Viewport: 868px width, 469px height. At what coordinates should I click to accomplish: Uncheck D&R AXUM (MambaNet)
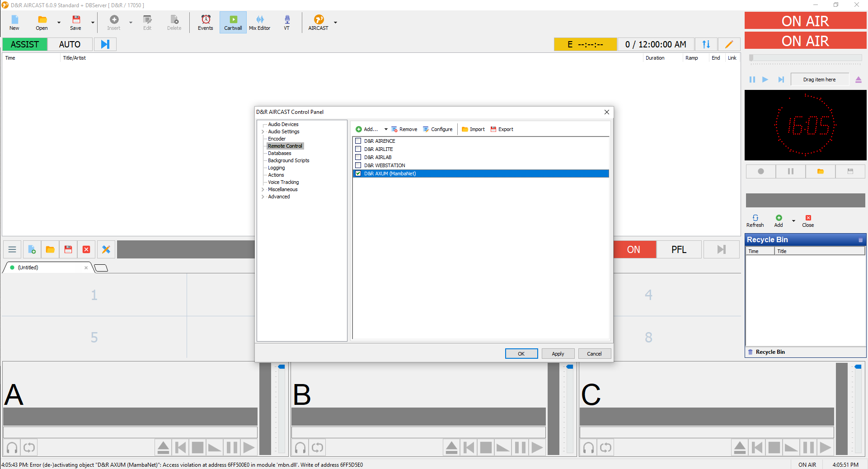pos(358,174)
